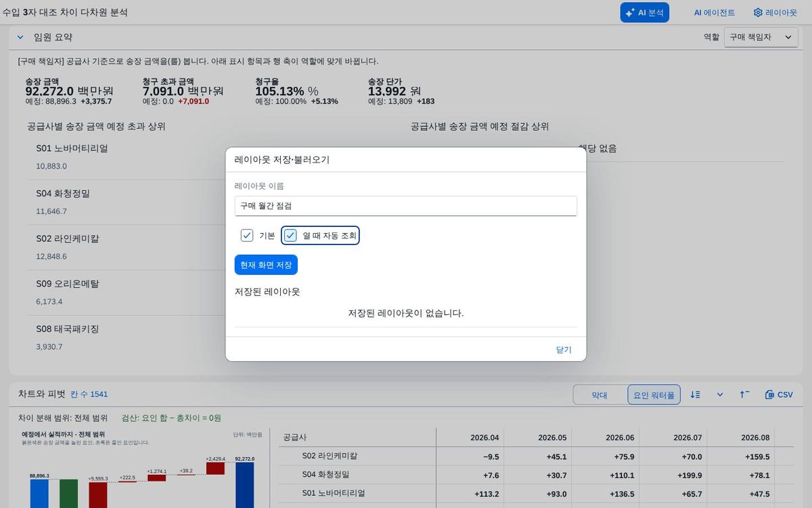812x508 pixels.
Task: Collapse the 임원 요약 section chevron
Action: 20,37
